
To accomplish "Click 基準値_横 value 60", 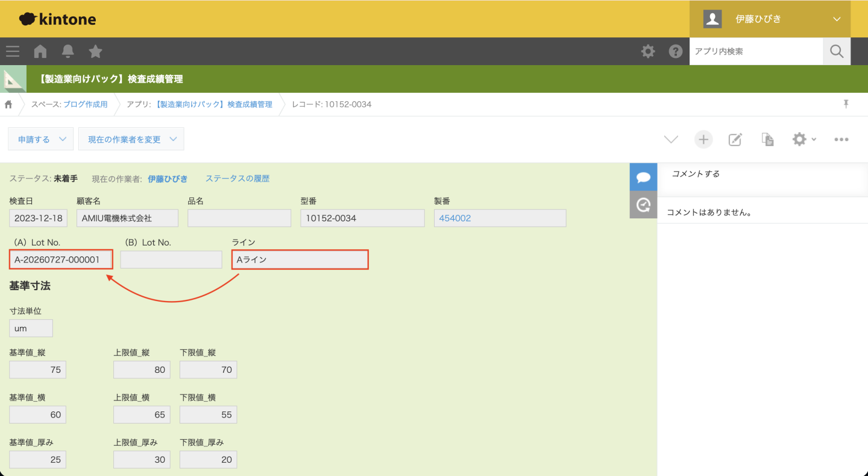I will 38,414.
